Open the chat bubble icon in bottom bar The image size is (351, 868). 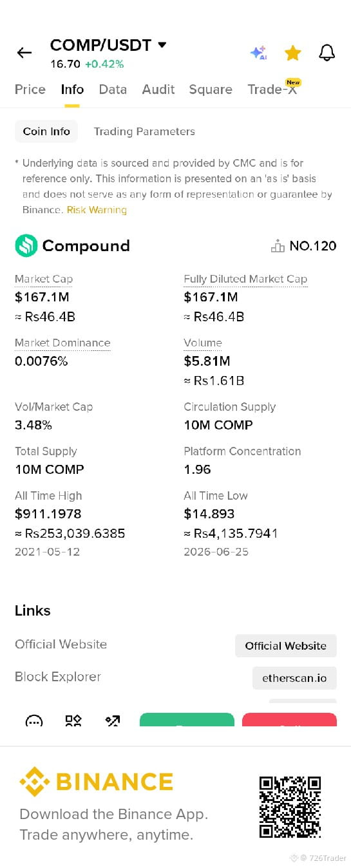(x=34, y=721)
